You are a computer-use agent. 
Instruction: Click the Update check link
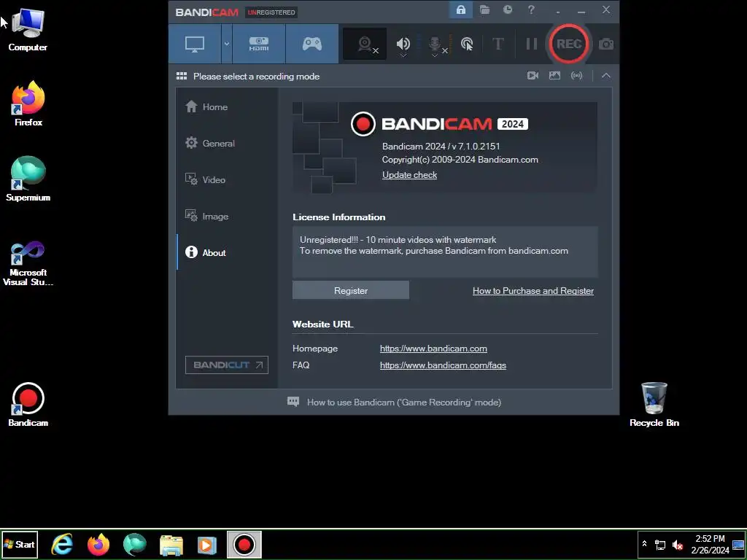(x=409, y=175)
